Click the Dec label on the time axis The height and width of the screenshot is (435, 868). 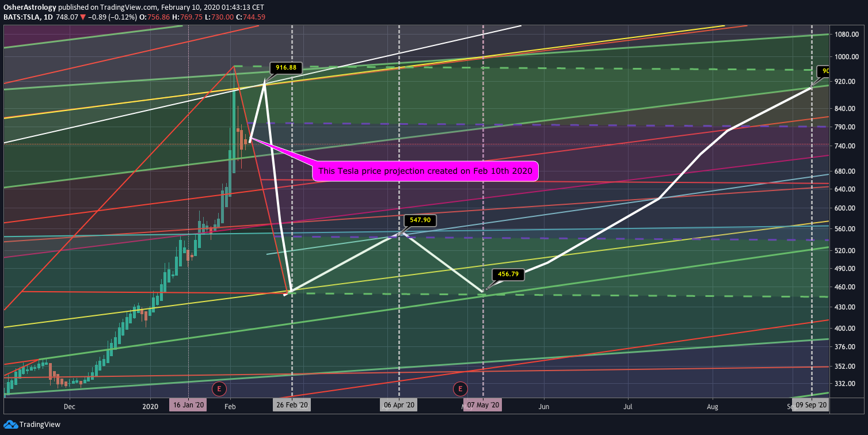[70, 406]
